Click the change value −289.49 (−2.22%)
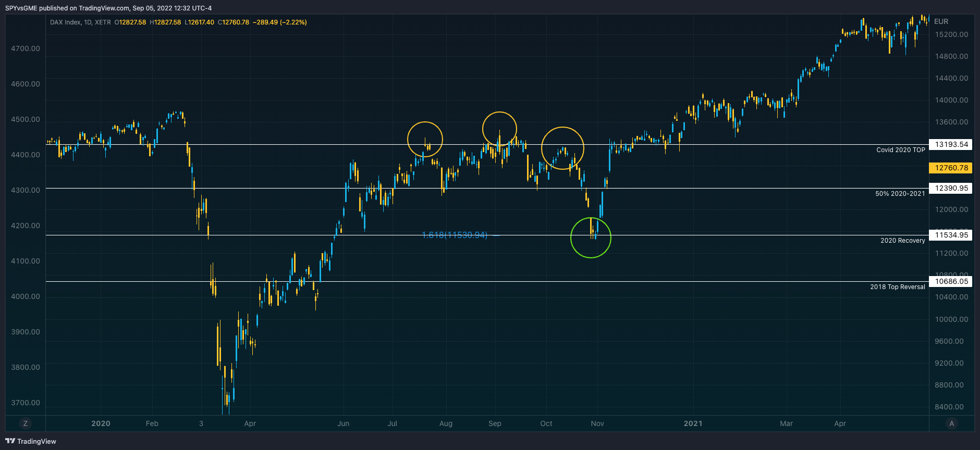This screenshot has width=980, height=450. tap(279, 22)
